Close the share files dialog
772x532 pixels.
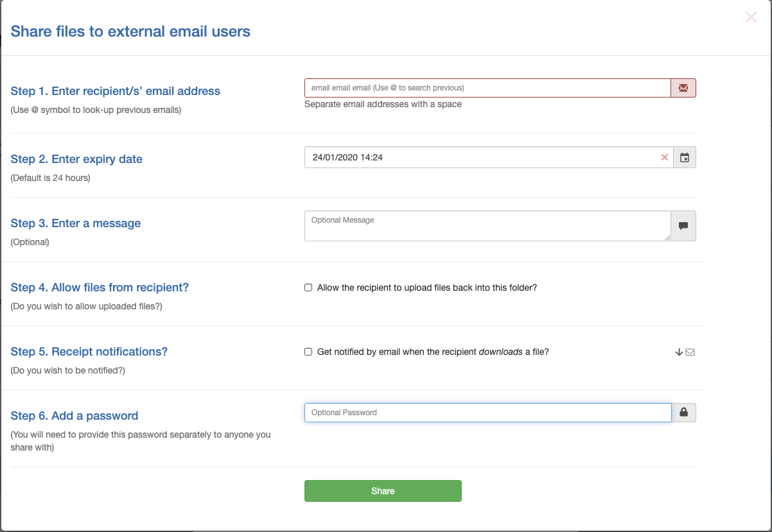pyautogui.click(x=751, y=17)
